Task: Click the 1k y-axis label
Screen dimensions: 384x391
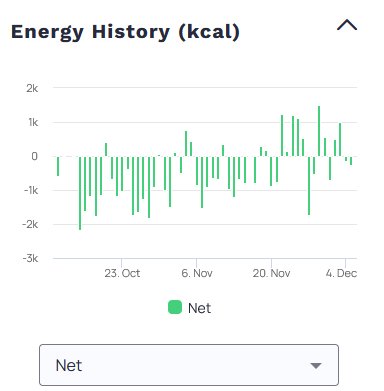Action: pos(33,123)
